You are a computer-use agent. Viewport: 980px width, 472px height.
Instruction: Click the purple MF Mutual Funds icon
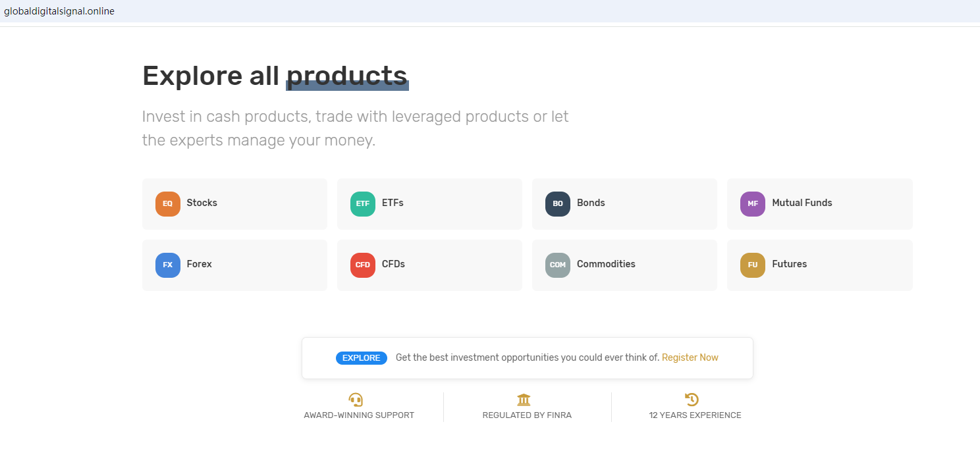click(752, 203)
